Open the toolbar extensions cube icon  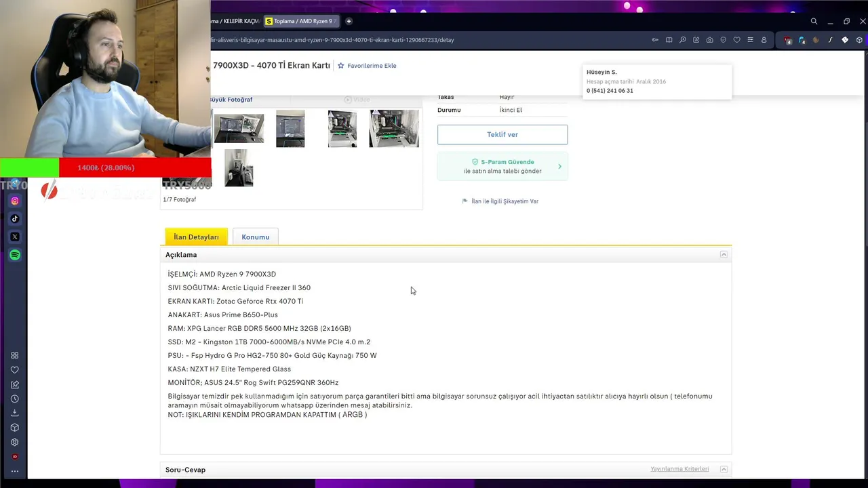(x=859, y=40)
